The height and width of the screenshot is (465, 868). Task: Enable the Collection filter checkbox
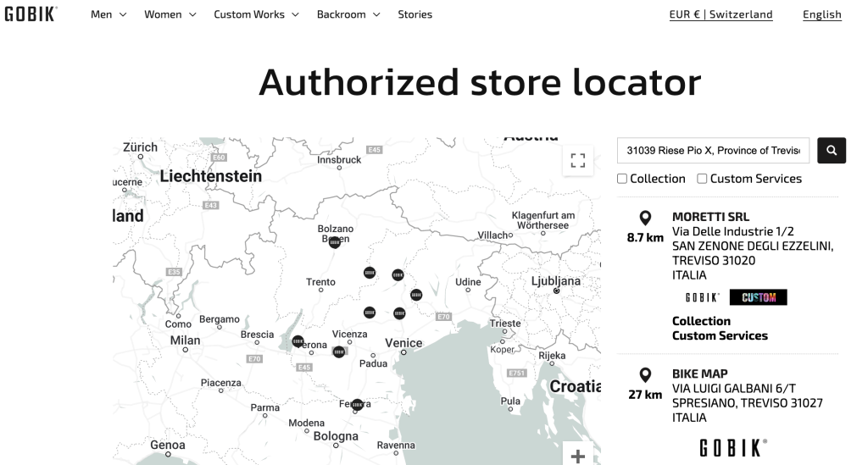622,179
